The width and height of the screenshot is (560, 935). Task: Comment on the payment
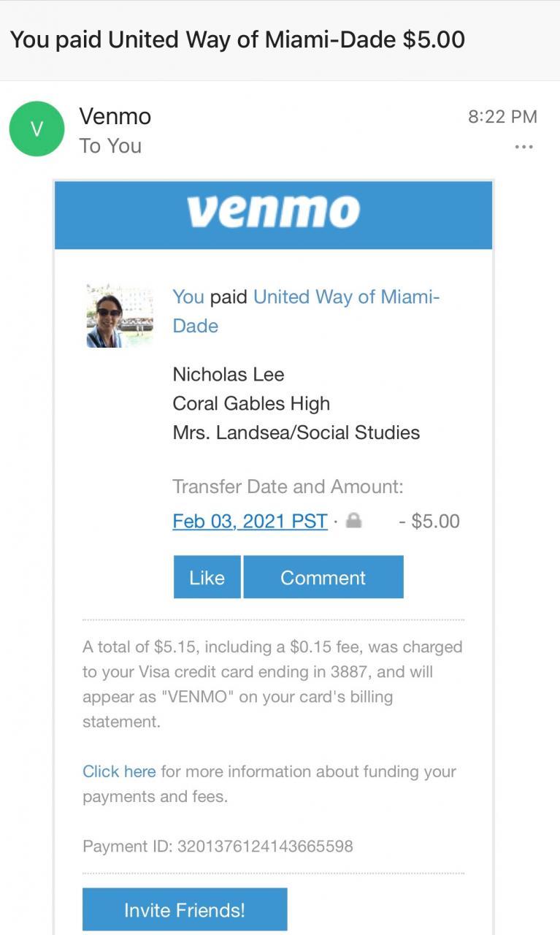[x=323, y=577]
